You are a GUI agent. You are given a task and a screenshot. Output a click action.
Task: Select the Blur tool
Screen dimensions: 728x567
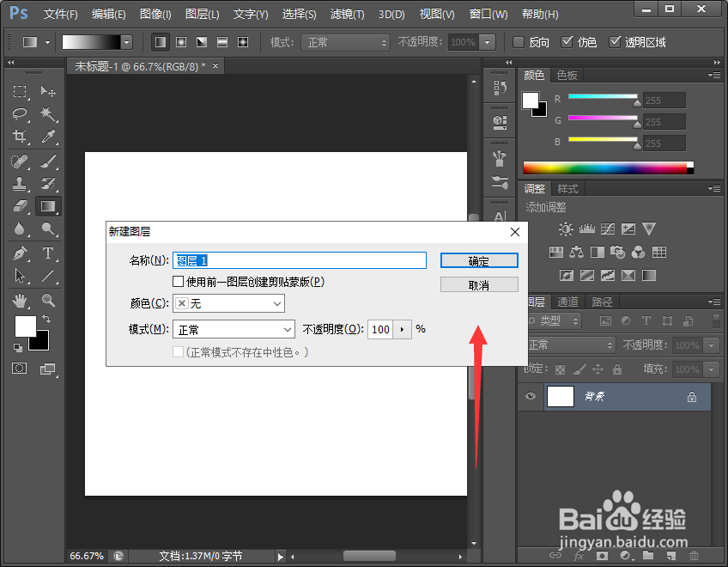20,229
